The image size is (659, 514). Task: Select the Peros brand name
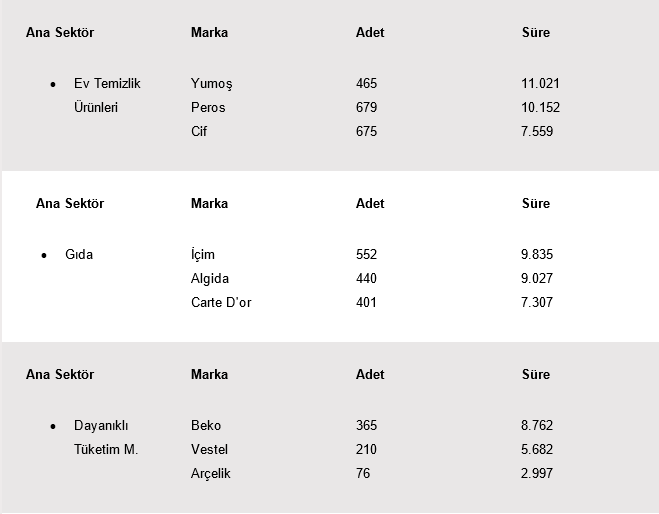click(x=208, y=108)
